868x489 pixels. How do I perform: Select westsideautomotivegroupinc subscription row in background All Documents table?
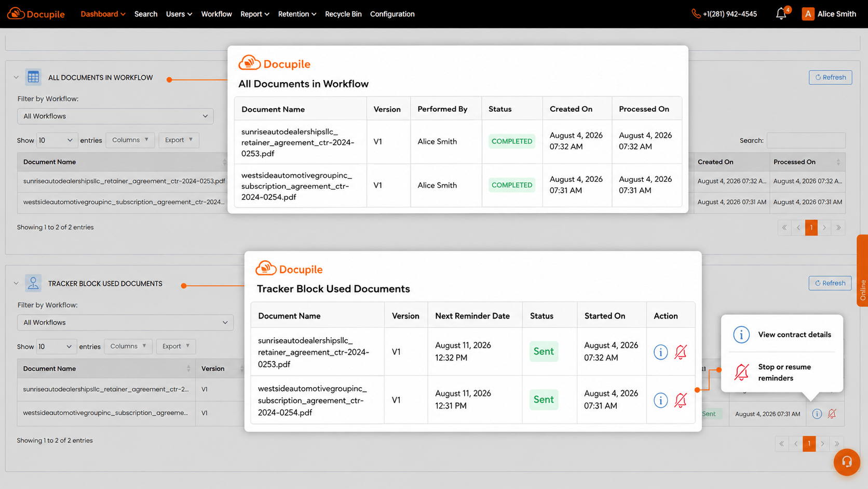click(x=124, y=202)
